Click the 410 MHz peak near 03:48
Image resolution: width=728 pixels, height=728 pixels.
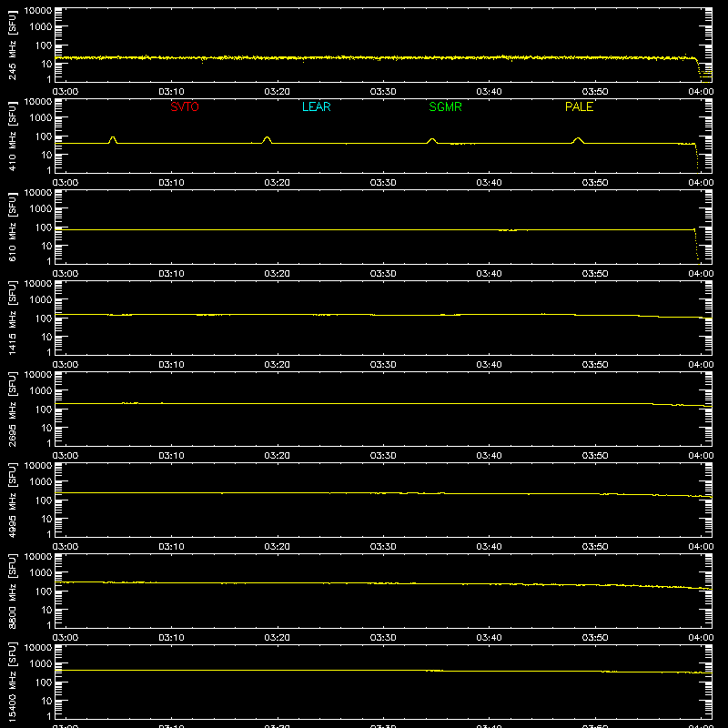[x=578, y=140]
